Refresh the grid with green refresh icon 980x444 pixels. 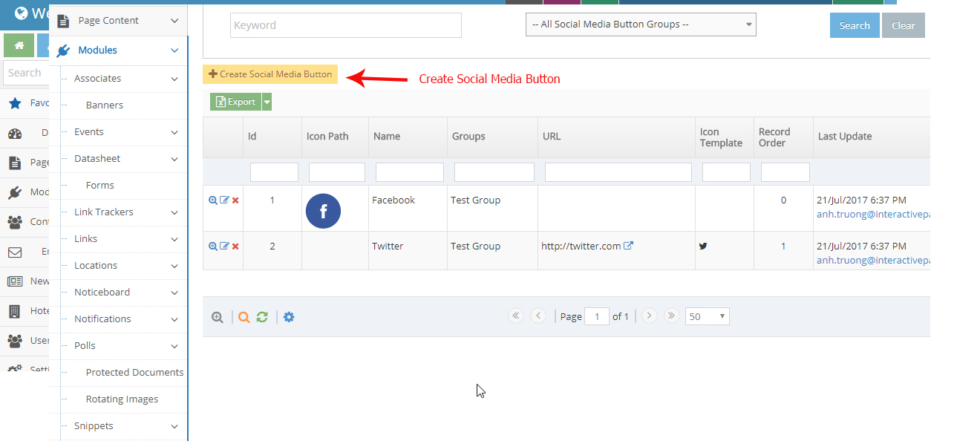pyautogui.click(x=262, y=316)
